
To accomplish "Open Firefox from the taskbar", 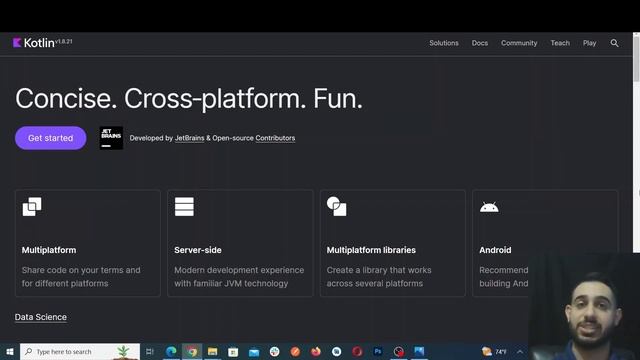I will coord(316,351).
